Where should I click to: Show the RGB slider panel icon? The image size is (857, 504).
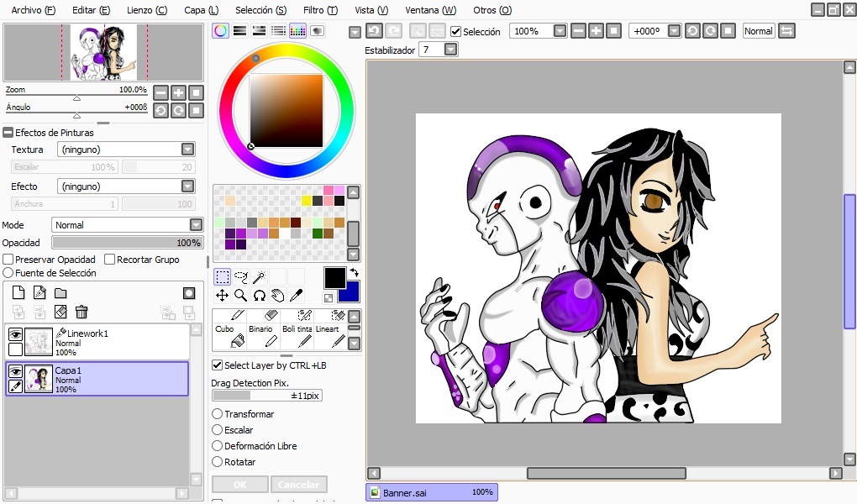click(240, 30)
